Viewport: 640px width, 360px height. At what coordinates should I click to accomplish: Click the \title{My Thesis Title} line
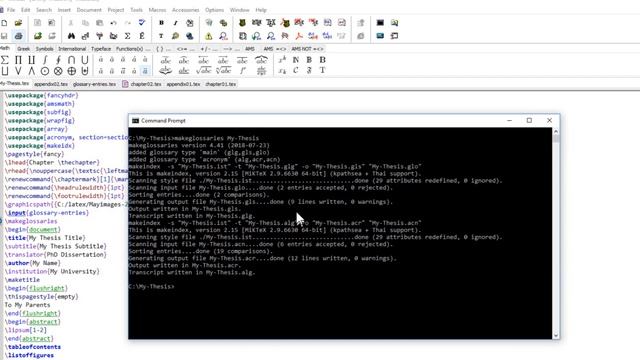(45, 238)
